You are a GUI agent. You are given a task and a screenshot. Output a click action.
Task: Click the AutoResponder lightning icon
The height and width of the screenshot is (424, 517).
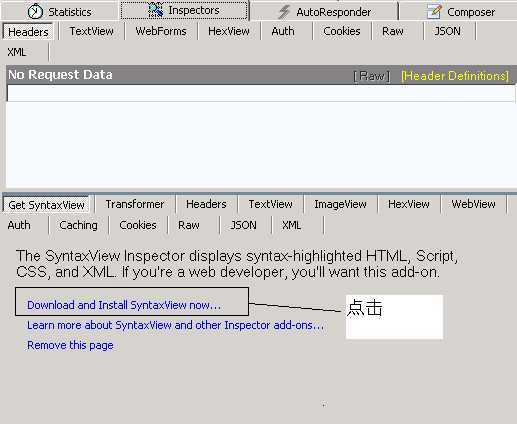pos(284,12)
